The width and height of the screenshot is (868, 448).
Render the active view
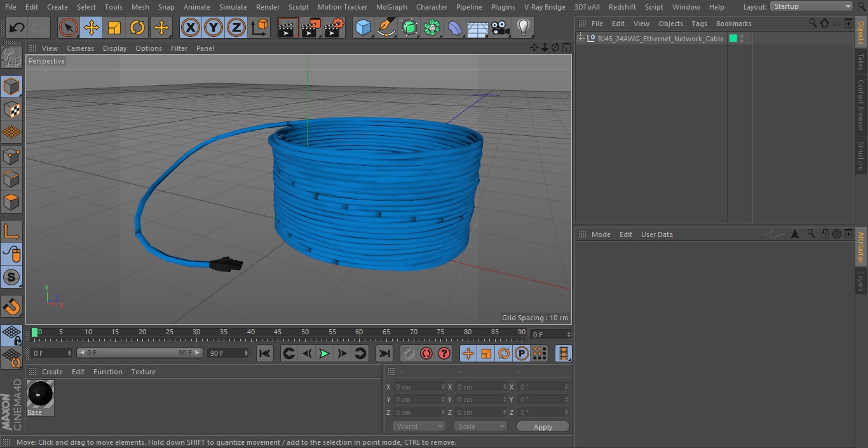(288, 27)
